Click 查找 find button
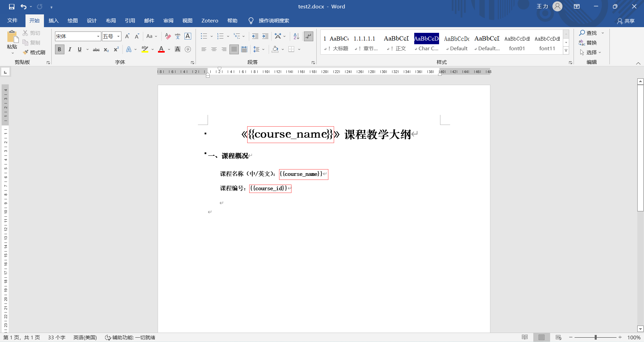 click(588, 33)
